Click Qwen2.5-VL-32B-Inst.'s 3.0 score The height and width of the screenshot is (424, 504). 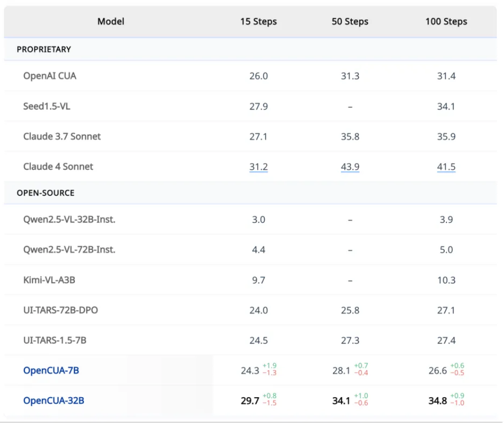(x=259, y=219)
